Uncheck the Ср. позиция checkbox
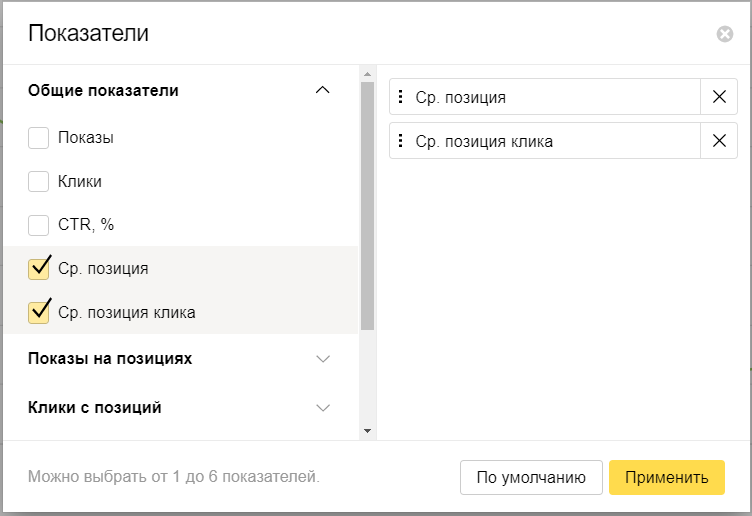The height and width of the screenshot is (516, 752). tap(38, 269)
